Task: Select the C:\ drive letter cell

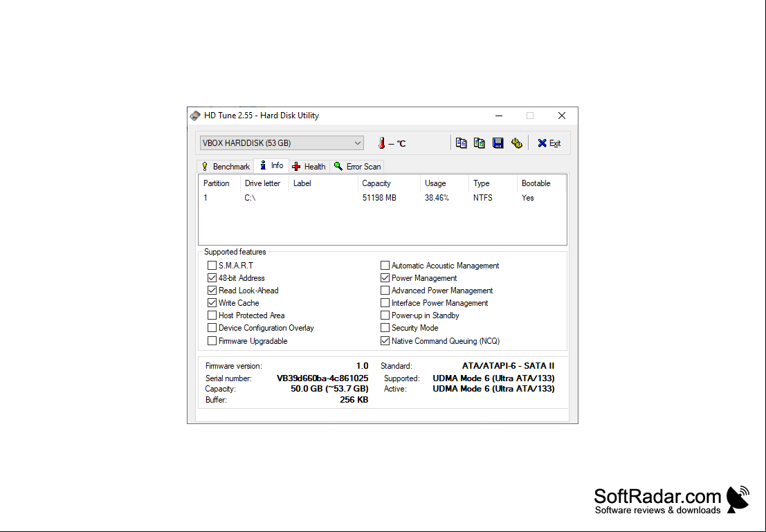Action: coord(250,198)
